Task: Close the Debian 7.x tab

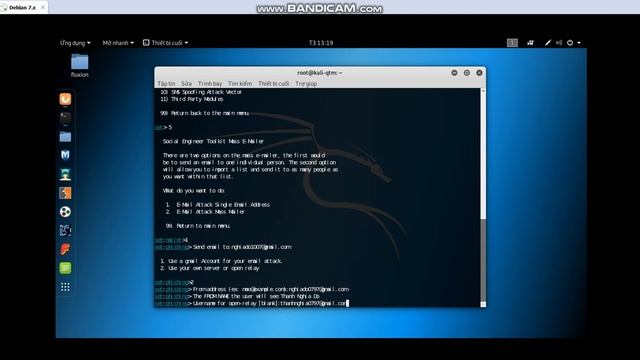Action: point(43,7)
